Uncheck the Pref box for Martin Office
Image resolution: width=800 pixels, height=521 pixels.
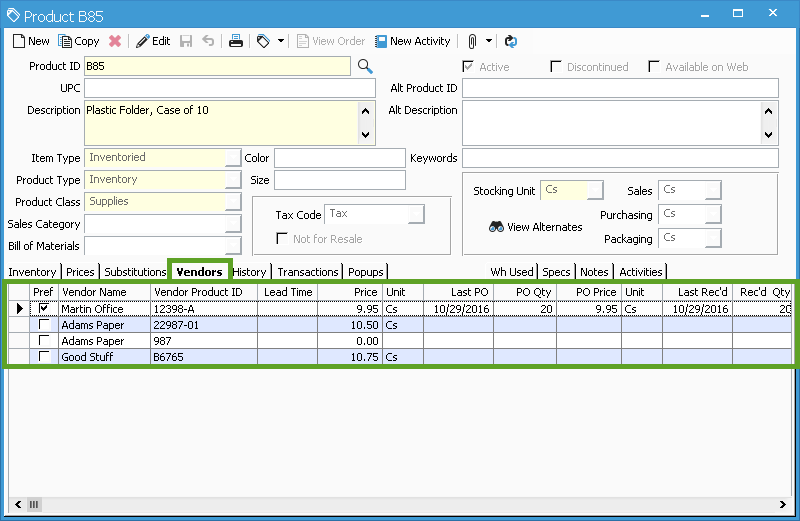pos(44,308)
